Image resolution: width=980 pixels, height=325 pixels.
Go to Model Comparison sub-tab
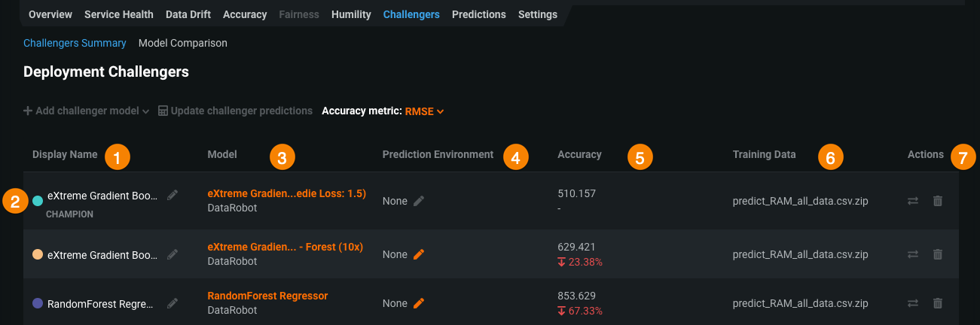pyautogui.click(x=182, y=43)
